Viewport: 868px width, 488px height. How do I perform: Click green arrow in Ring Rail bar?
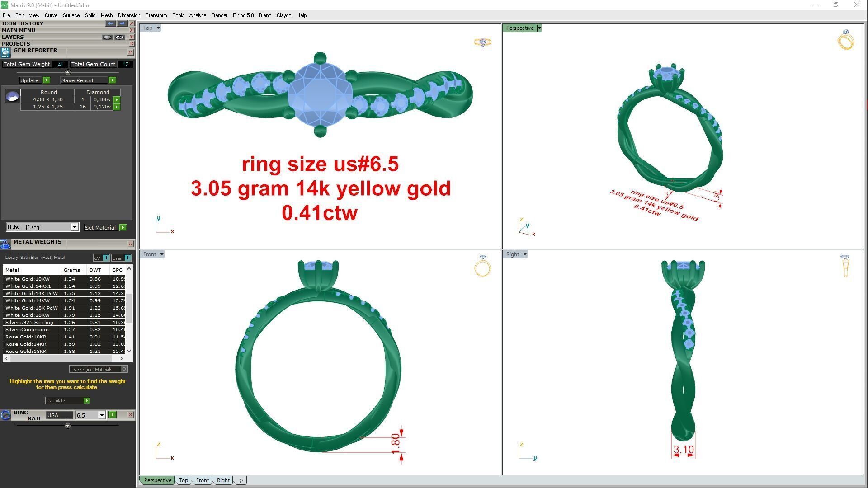113,415
